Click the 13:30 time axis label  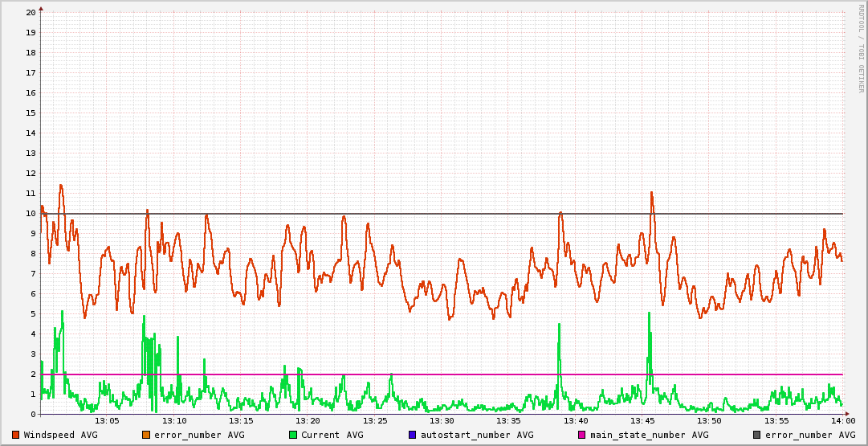pos(442,421)
